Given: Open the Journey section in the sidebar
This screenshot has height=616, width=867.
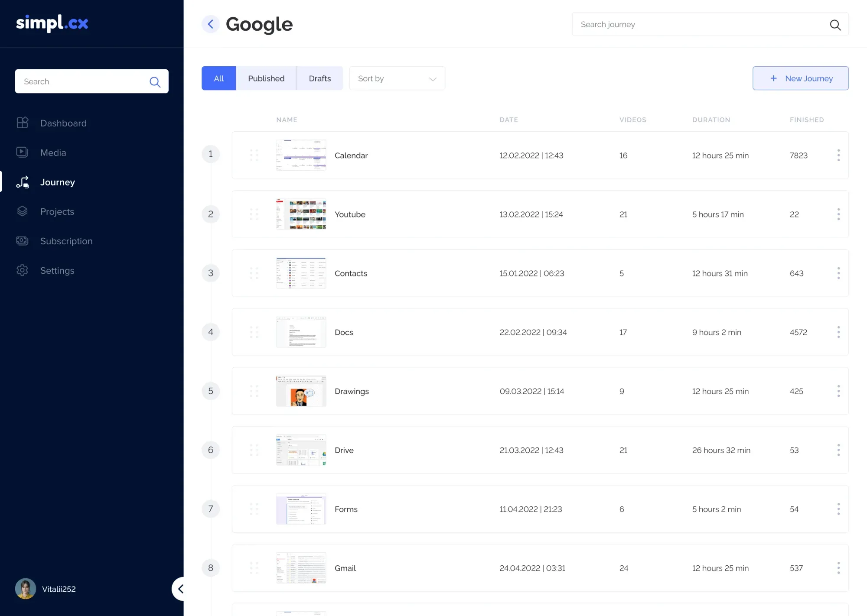Looking at the screenshot, I should pyautogui.click(x=57, y=182).
